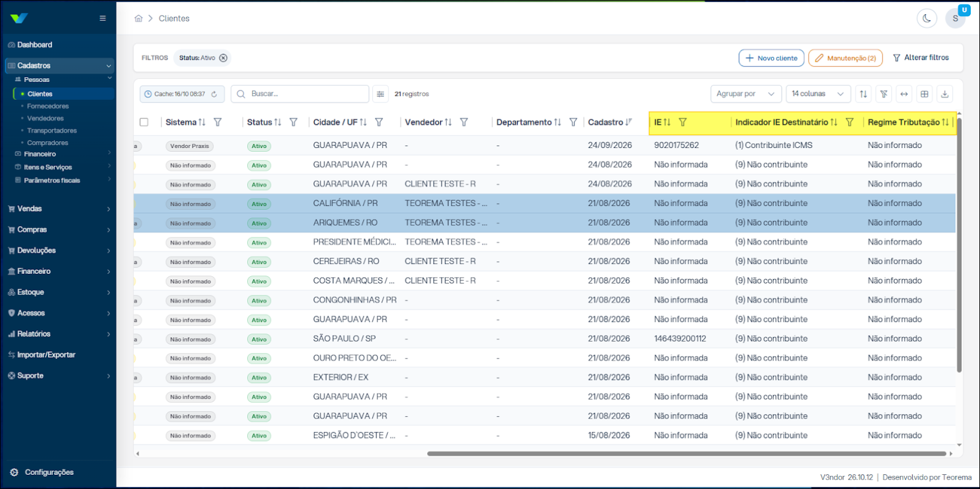Click IE value 9020175262
Screen dimensions: 980x489
click(676, 146)
